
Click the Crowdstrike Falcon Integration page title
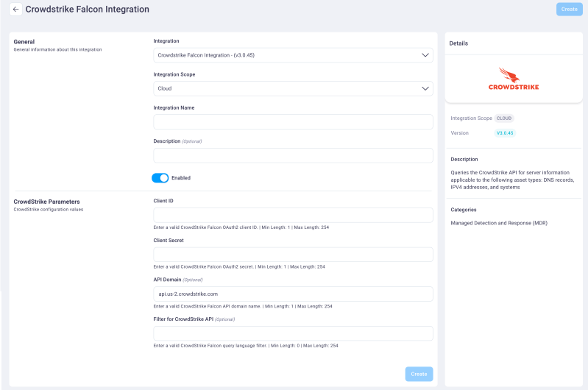pyautogui.click(x=87, y=10)
